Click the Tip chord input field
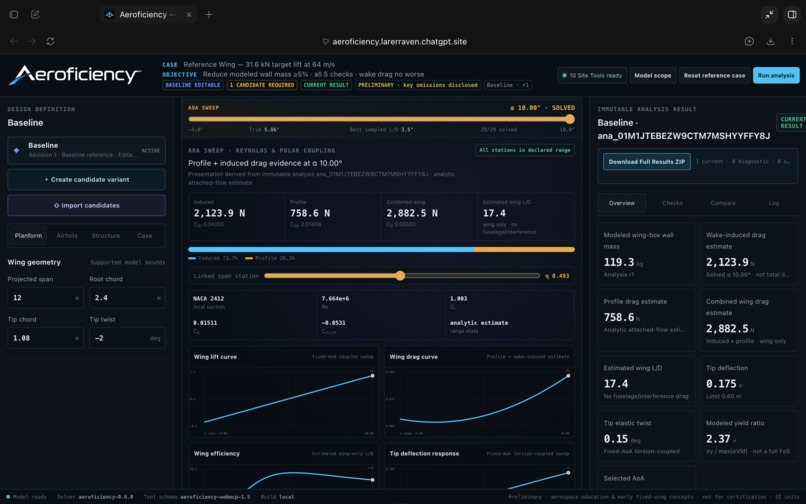Screen dimensions: 806x504 (45, 338)
